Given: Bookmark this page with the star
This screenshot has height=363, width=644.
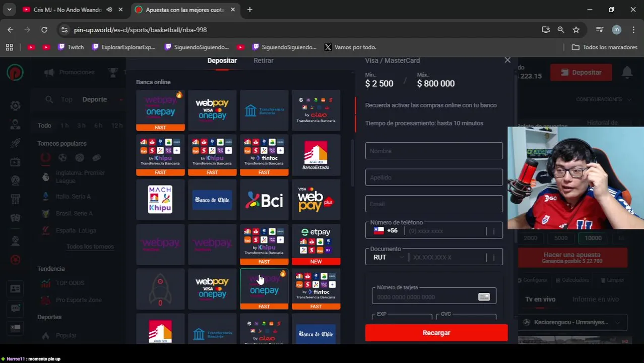Looking at the screenshot, I should pyautogui.click(x=576, y=30).
